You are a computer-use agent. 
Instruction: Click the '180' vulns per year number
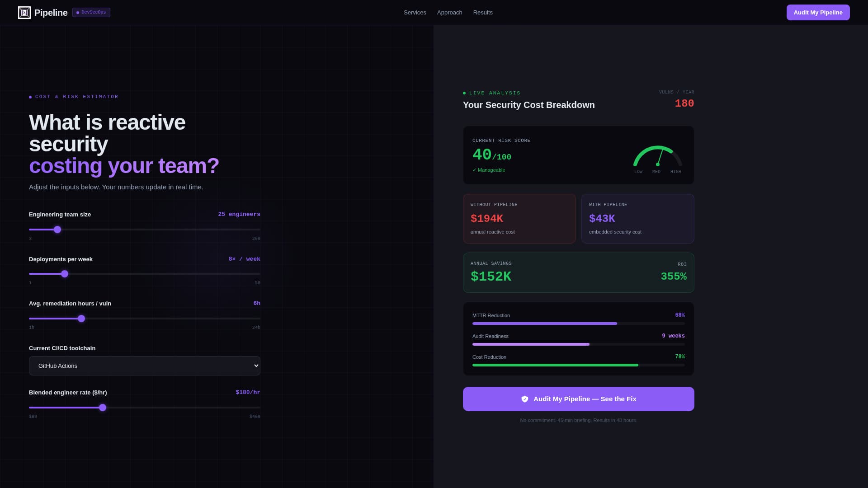click(x=684, y=103)
